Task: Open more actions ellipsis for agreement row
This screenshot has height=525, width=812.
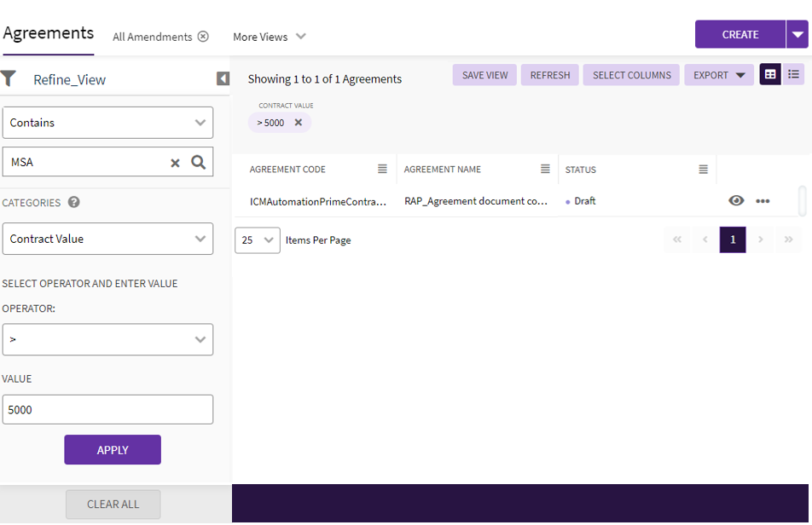Action: (763, 201)
